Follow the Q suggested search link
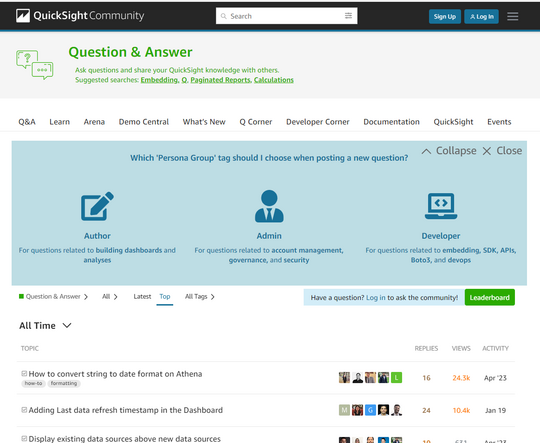 click(184, 80)
